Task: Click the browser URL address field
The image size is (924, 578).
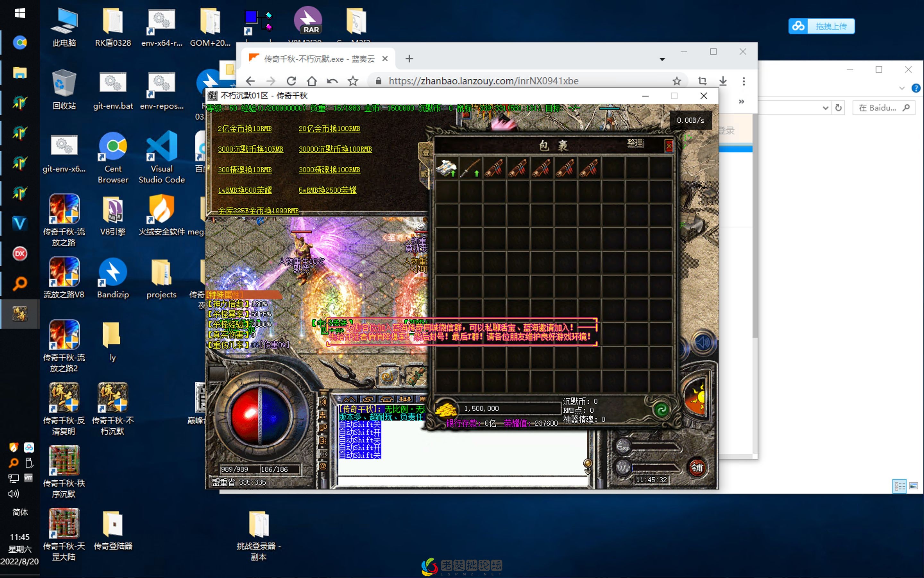Action: point(527,81)
